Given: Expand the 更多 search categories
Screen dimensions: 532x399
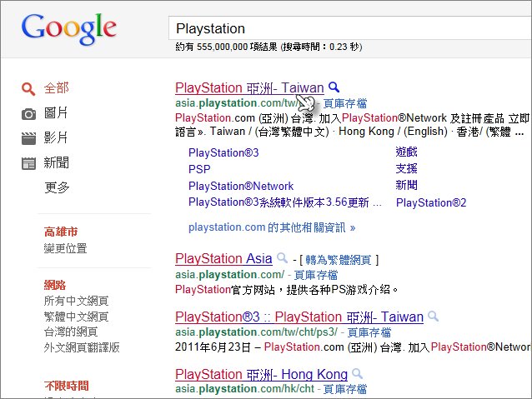Looking at the screenshot, I should [x=57, y=187].
